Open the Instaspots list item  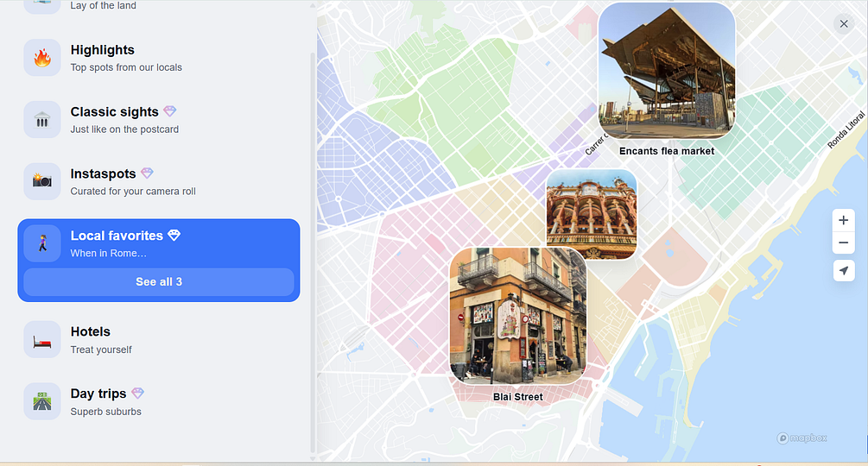pos(159,181)
